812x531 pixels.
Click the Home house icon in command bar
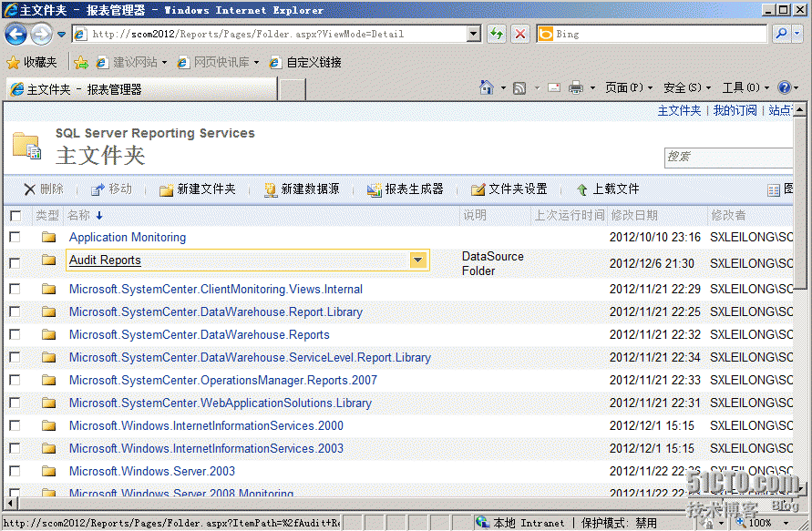coord(487,87)
